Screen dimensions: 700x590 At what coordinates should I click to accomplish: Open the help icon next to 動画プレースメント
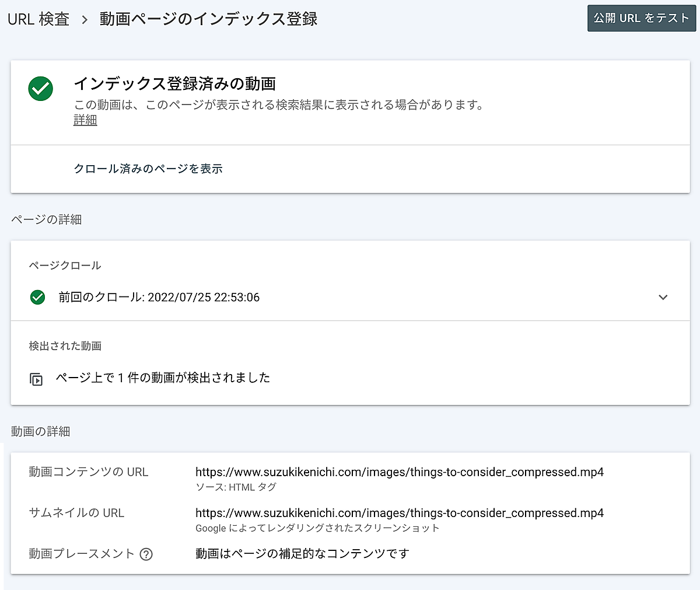(x=146, y=554)
